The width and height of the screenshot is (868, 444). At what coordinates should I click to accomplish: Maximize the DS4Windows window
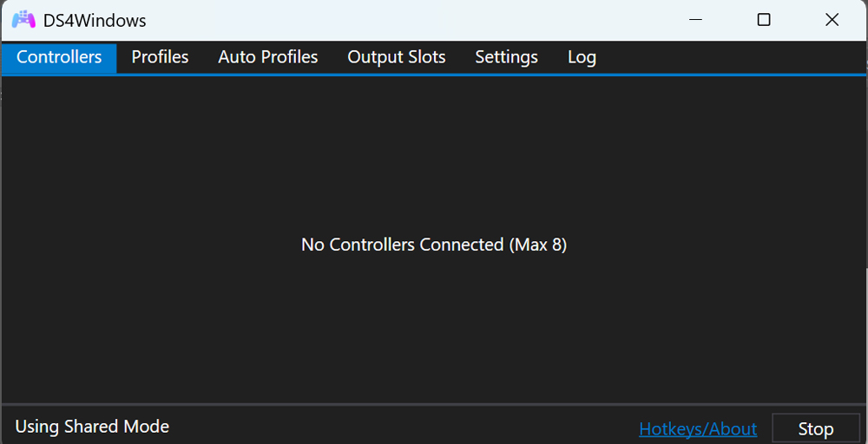(764, 20)
